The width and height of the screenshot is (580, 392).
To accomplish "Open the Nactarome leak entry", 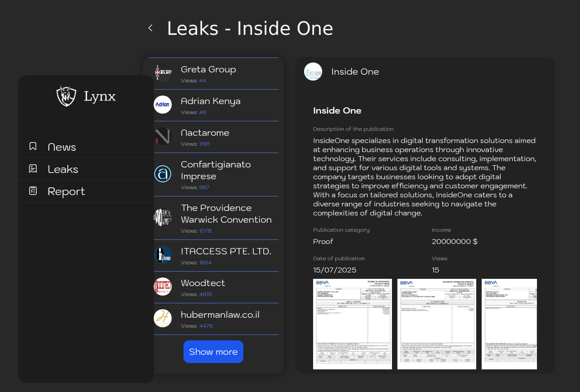I will pyautogui.click(x=213, y=137).
